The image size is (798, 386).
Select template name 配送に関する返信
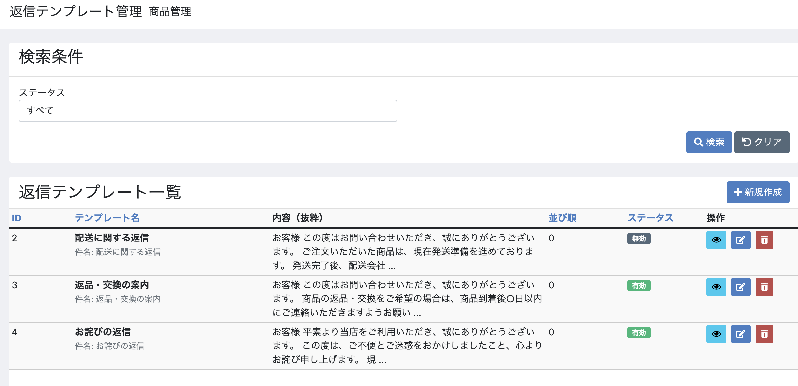pyautogui.click(x=111, y=237)
